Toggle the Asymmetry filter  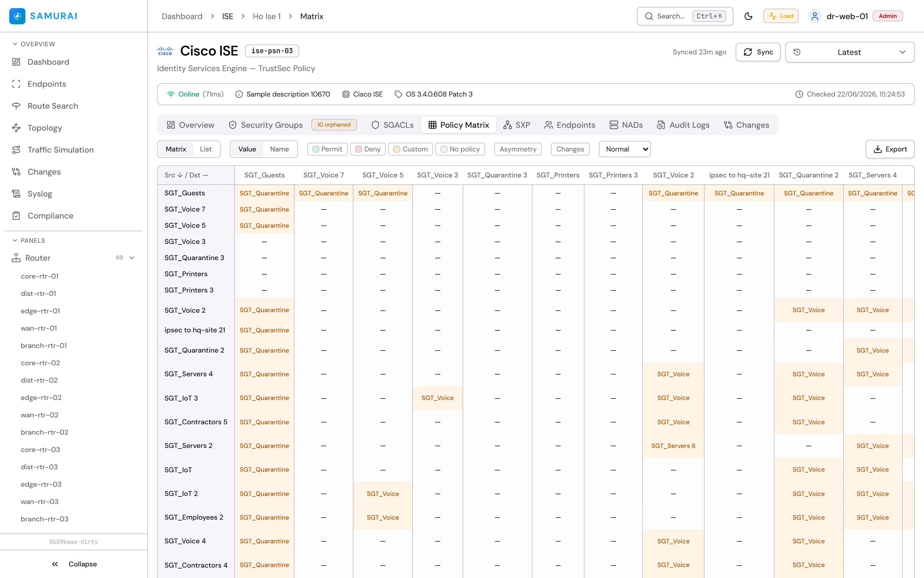(518, 149)
